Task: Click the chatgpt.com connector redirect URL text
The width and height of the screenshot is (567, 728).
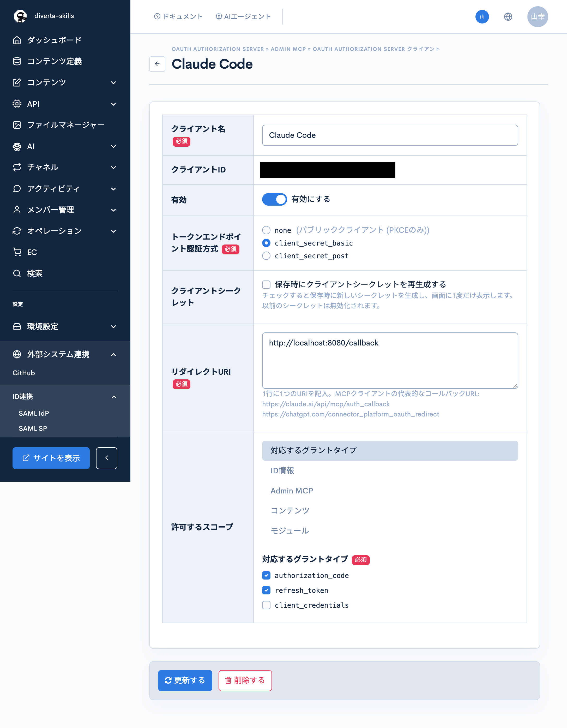Action: pyautogui.click(x=351, y=414)
